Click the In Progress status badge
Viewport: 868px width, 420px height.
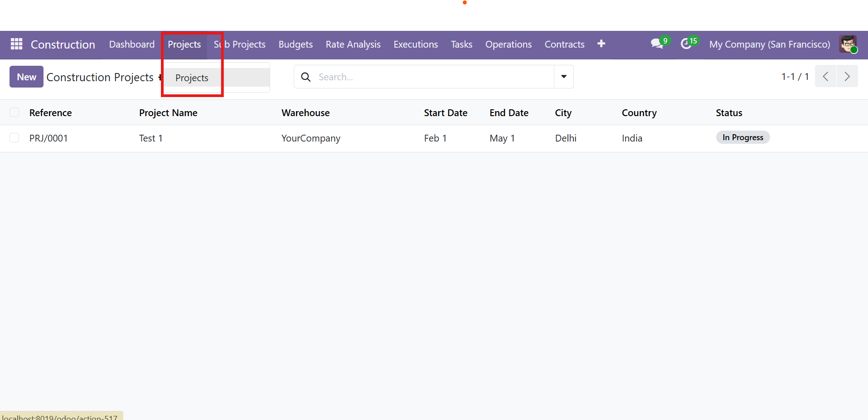pyautogui.click(x=742, y=137)
